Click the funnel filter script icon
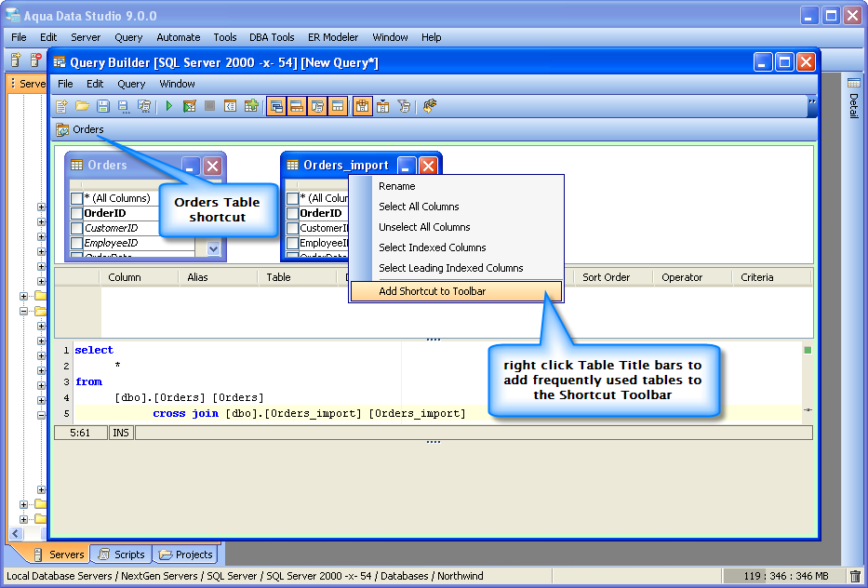868x588 pixels. [x=404, y=106]
